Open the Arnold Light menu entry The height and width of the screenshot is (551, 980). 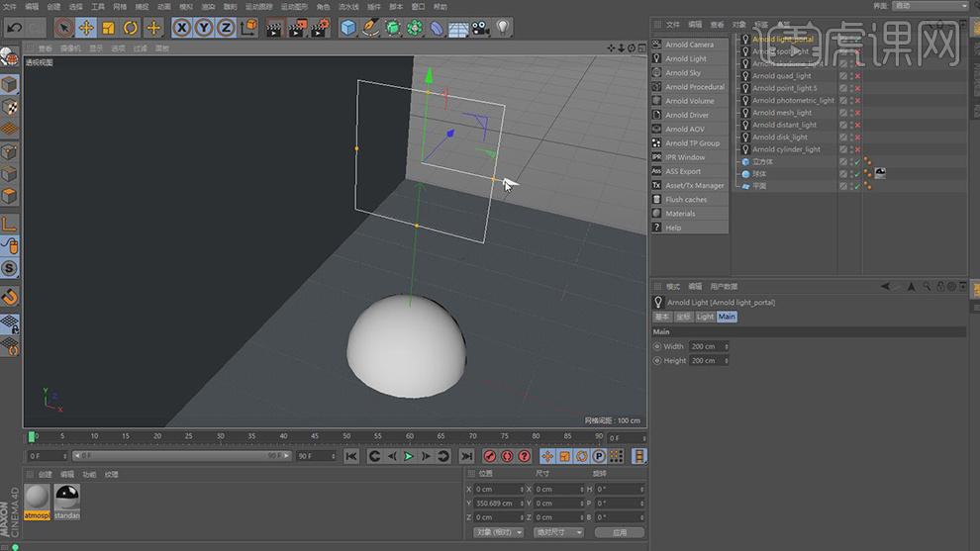(686, 58)
